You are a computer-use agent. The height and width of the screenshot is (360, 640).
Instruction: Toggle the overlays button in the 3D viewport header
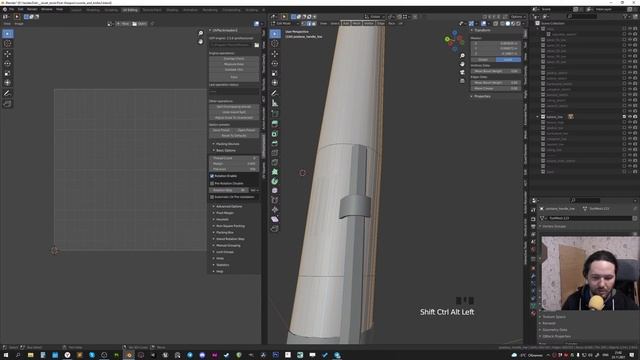[483, 23]
